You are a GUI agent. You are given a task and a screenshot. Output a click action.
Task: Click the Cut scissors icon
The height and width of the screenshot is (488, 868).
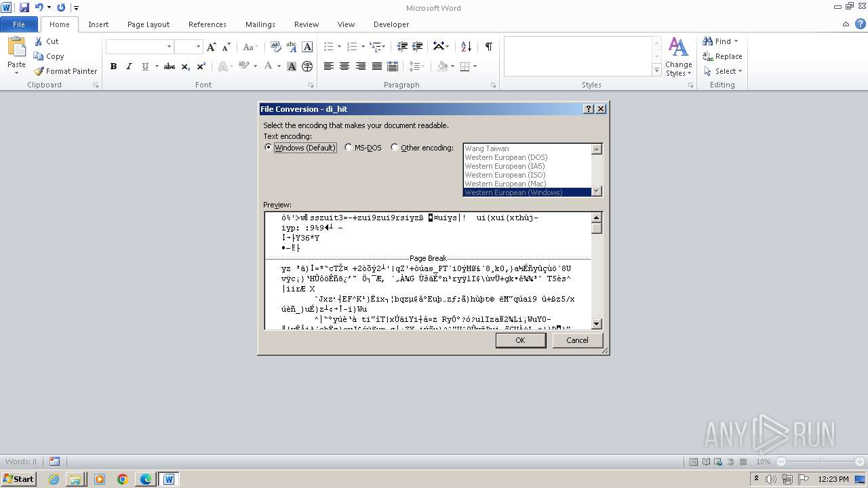pyautogui.click(x=39, y=41)
